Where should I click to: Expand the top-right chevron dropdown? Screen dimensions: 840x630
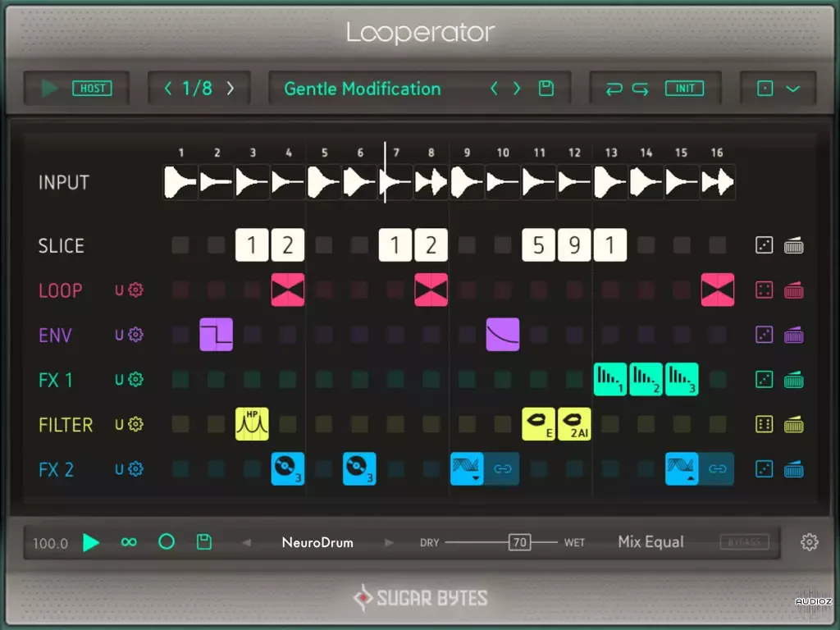tap(793, 89)
